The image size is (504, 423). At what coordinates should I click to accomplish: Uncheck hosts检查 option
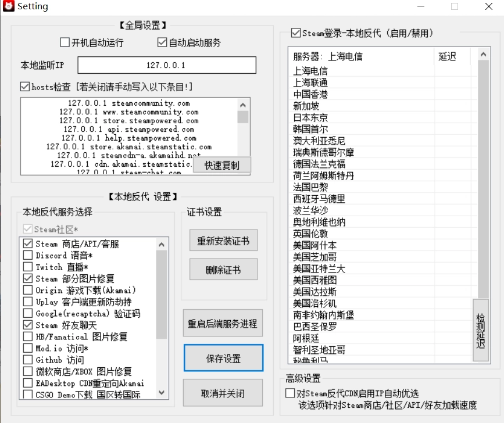pos(25,87)
